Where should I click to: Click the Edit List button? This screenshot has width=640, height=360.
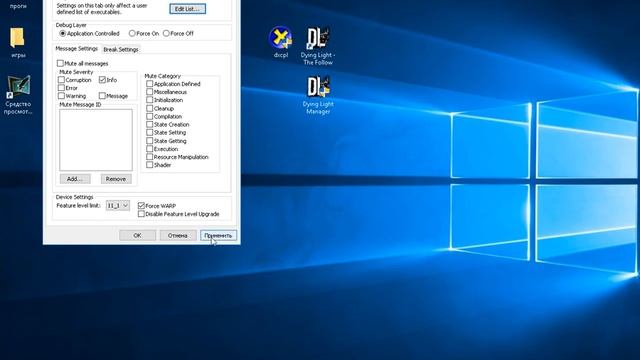187,9
